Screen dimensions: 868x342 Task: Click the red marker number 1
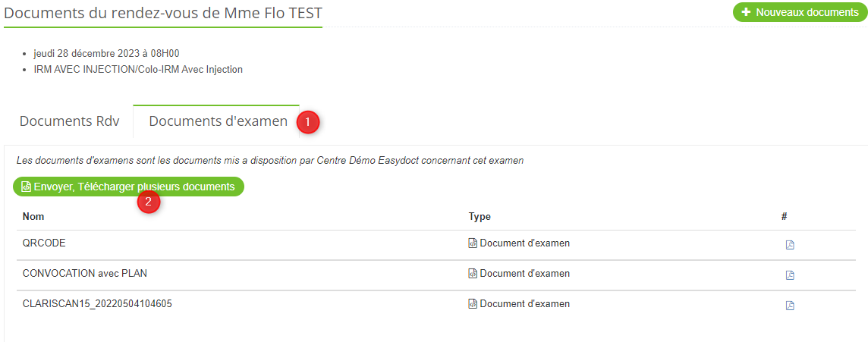click(x=308, y=122)
